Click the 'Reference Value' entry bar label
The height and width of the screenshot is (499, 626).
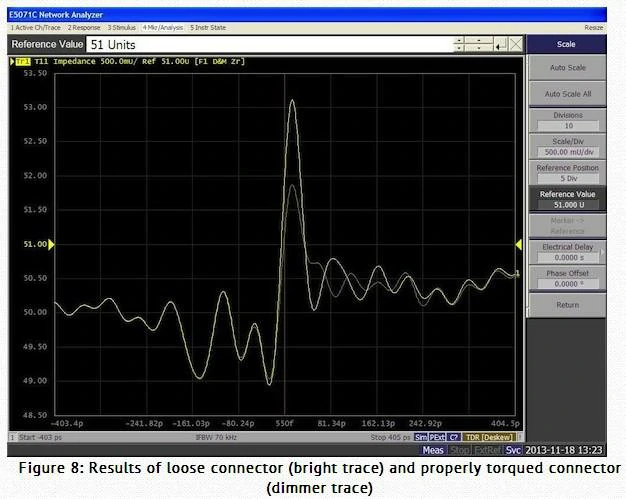[47, 44]
